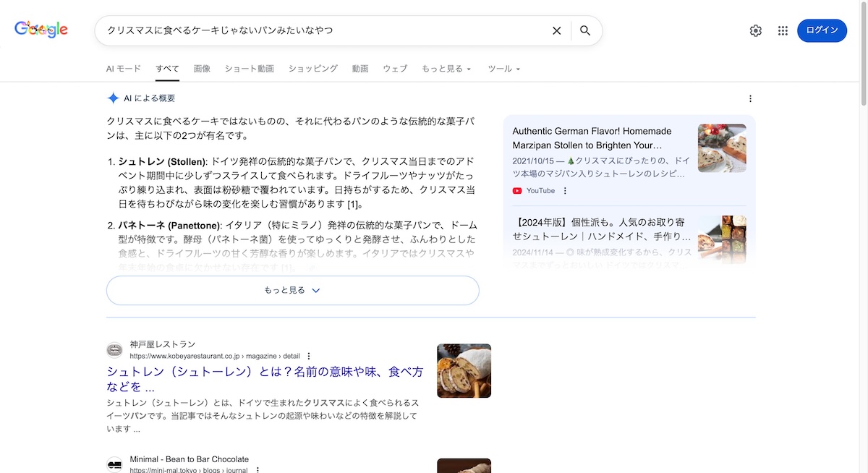Click the magnifying glass search icon
The width and height of the screenshot is (868, 473).
(585, 30)
